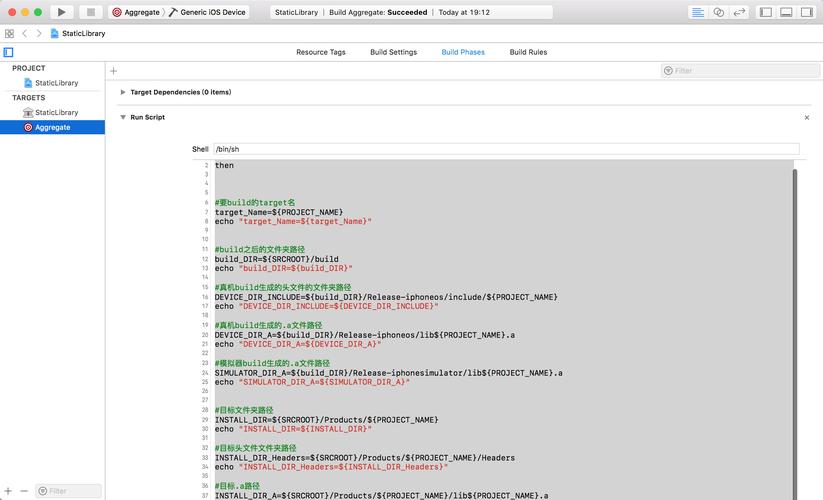The width and height of the screenshot is (823, 500).
Task: Delete the Run Script phase
Action: [x=807, y=118]
